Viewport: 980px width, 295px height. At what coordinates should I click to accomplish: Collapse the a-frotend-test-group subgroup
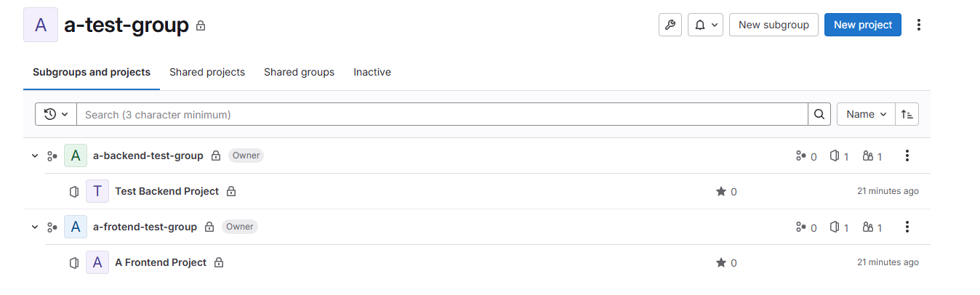[x=35, y=227]
